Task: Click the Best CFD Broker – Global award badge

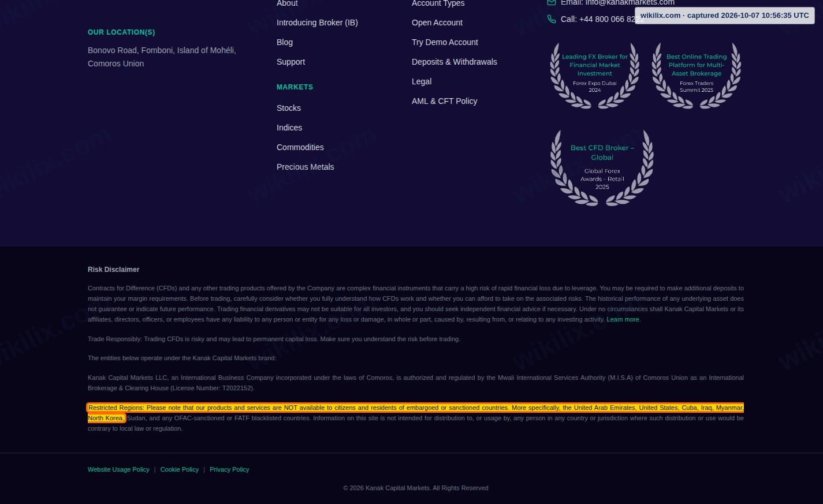Action: coord(602,167)
